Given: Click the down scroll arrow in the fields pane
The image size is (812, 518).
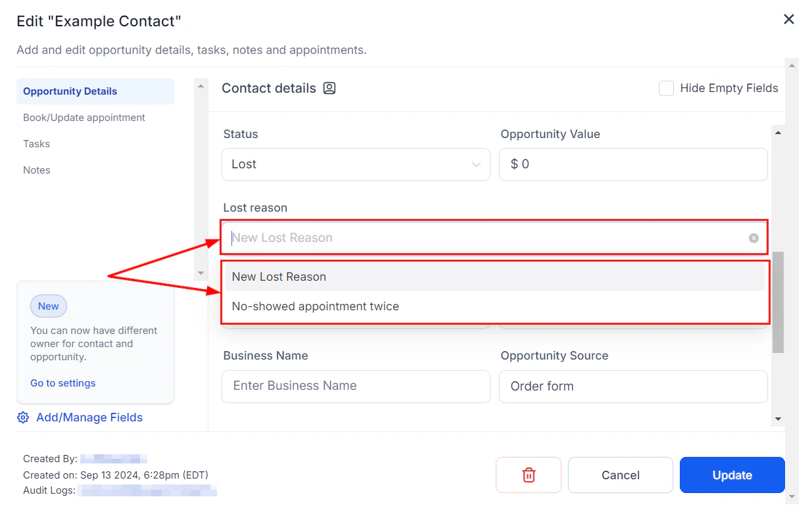Looking at the screenshot, I should coord(778,419).
